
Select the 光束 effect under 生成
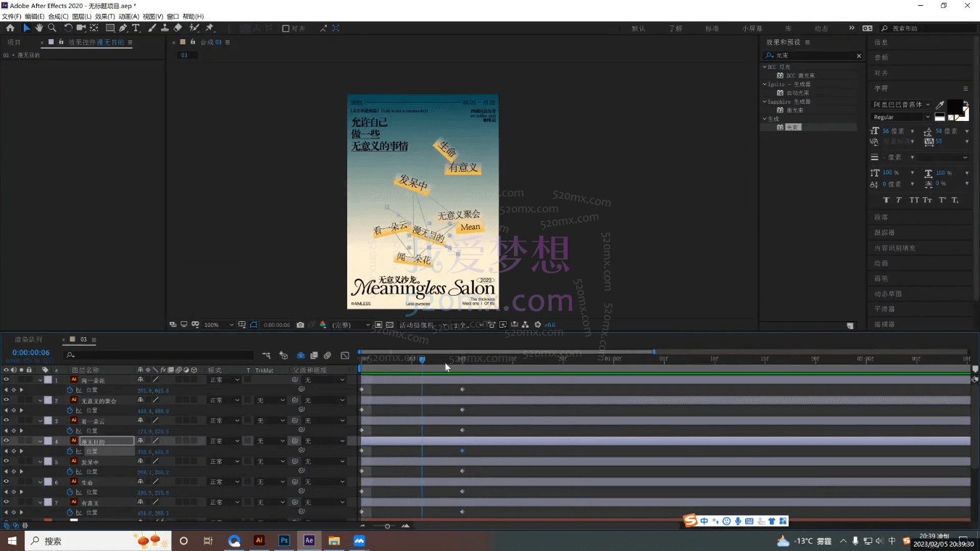coord(794,128)
